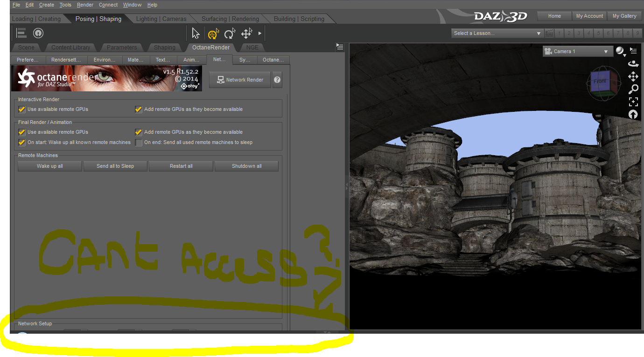The height and width of the screenshot is (357, 644).
Task: Click the Network Render button
Action: click(240, 80)
